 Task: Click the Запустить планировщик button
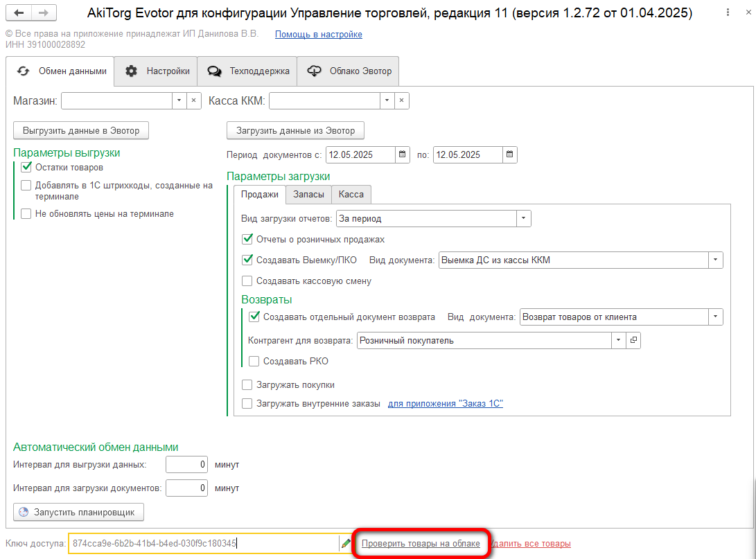78,512
